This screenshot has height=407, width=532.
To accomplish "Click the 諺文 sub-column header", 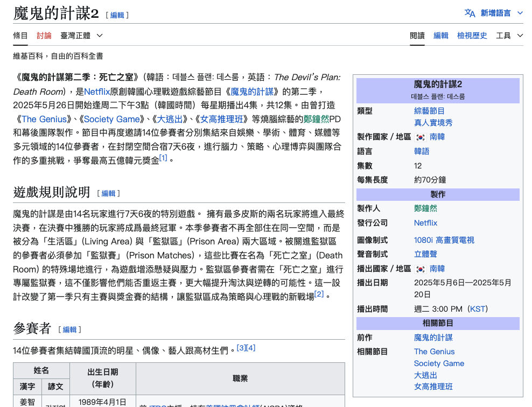I will pos(55,387).
